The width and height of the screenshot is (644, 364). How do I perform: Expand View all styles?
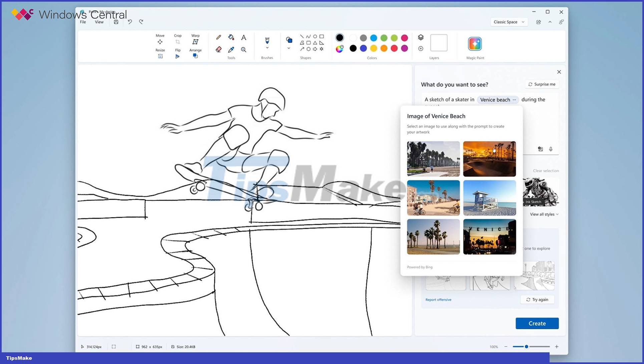544,214
